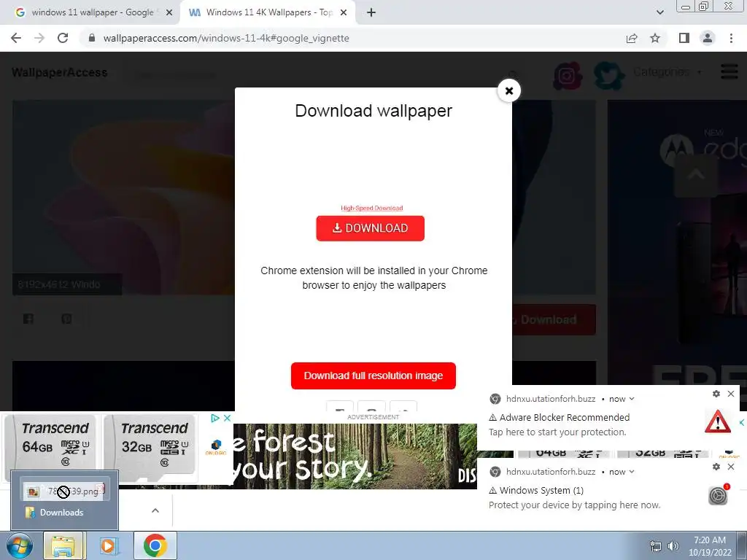Launch Windows Media Player from taskbar
747x560 pixels.
coord(109,545)
